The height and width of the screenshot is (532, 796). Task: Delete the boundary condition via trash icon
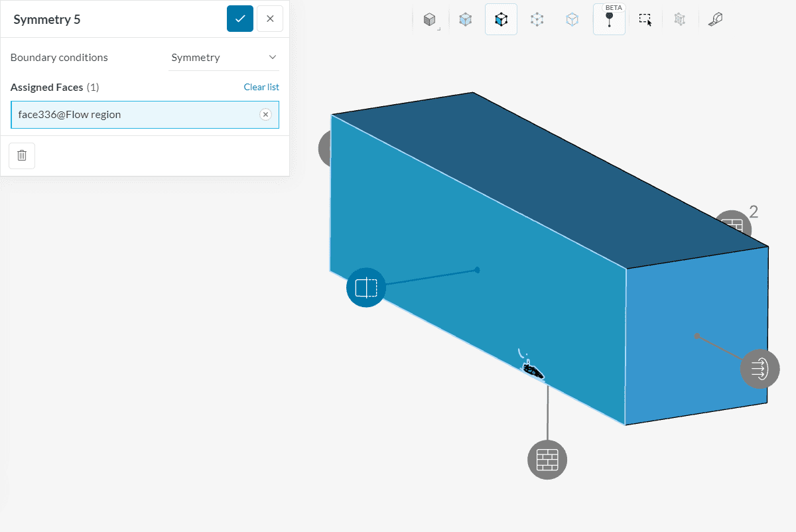[22, 155]
